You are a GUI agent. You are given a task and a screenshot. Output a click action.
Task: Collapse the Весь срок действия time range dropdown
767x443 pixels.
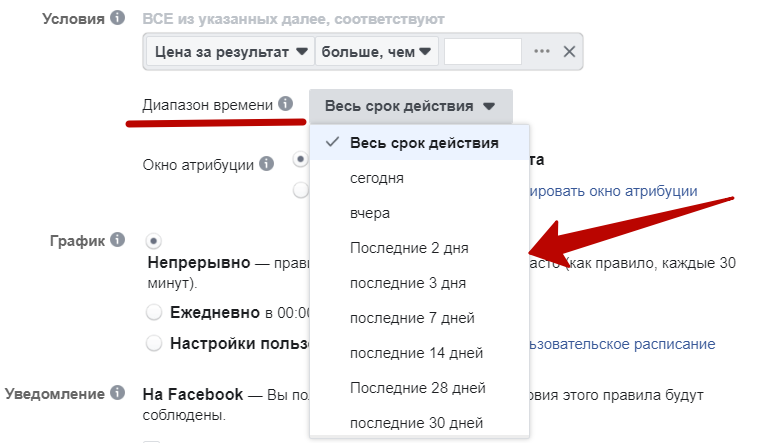tap(410, 106)
